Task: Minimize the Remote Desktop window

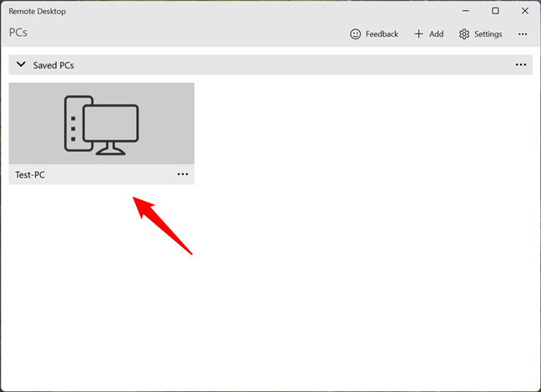Action: coord(465,11)
